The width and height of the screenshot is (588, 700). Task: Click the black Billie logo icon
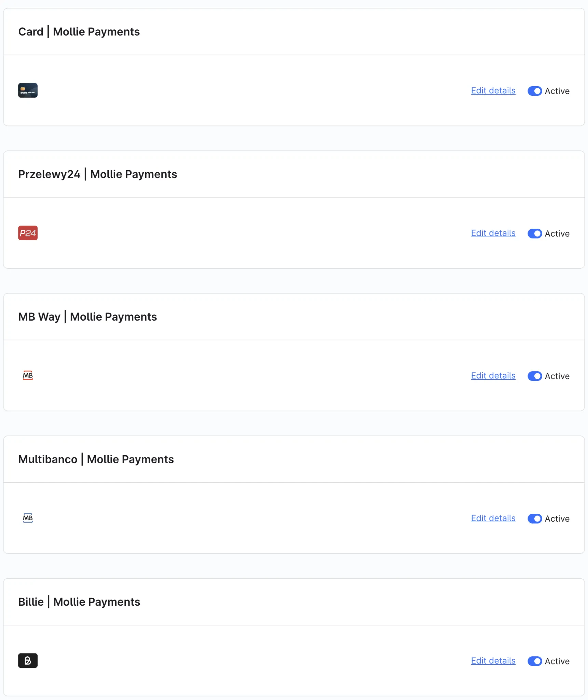28,661
